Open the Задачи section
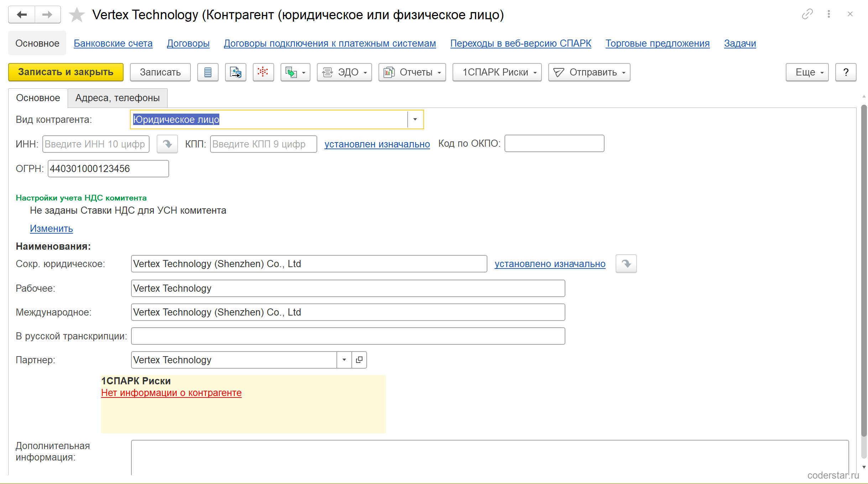 (740, 43)
